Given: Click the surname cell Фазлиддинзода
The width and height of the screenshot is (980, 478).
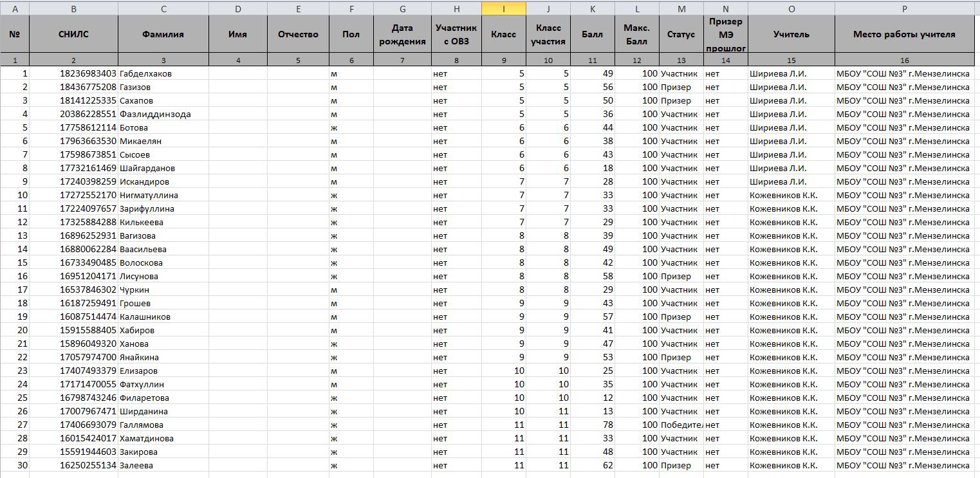Looking at the screenshot, I should (x=163, y=114).
